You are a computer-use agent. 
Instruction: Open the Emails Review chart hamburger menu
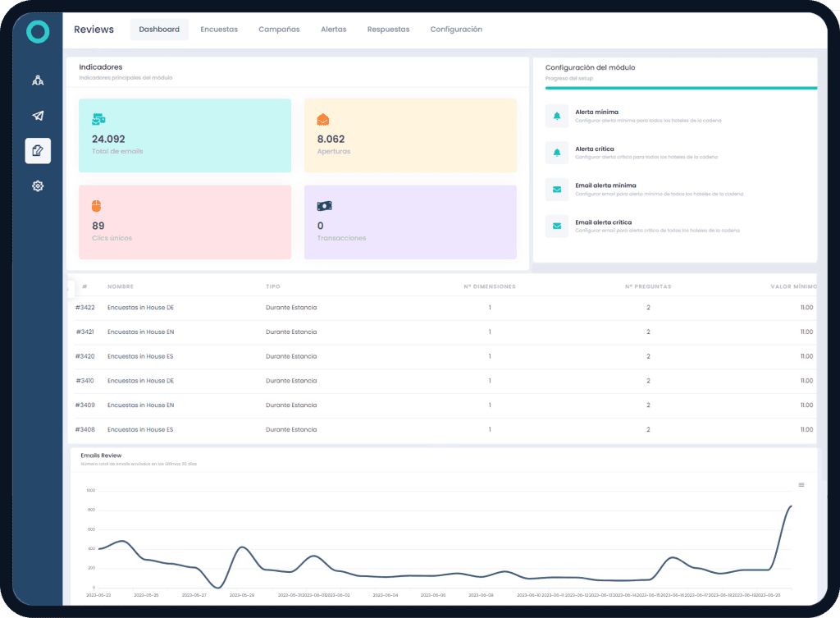click(801, 485)
